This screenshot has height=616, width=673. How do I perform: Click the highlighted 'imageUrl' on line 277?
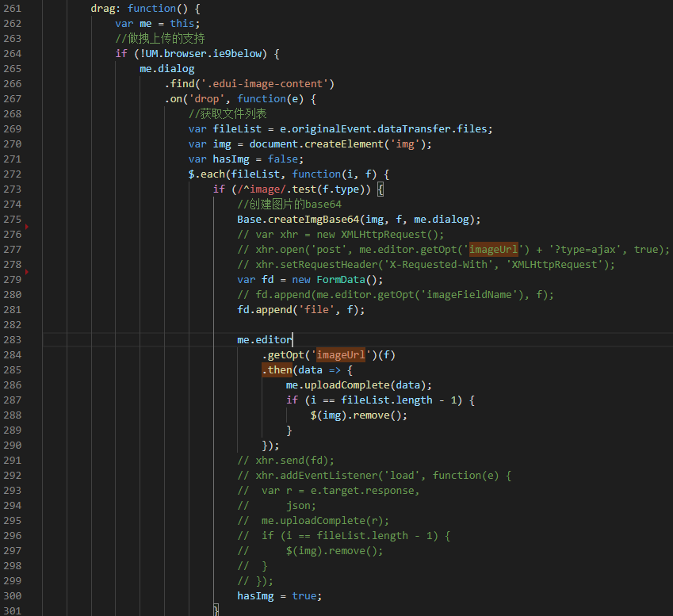point(494,250)
